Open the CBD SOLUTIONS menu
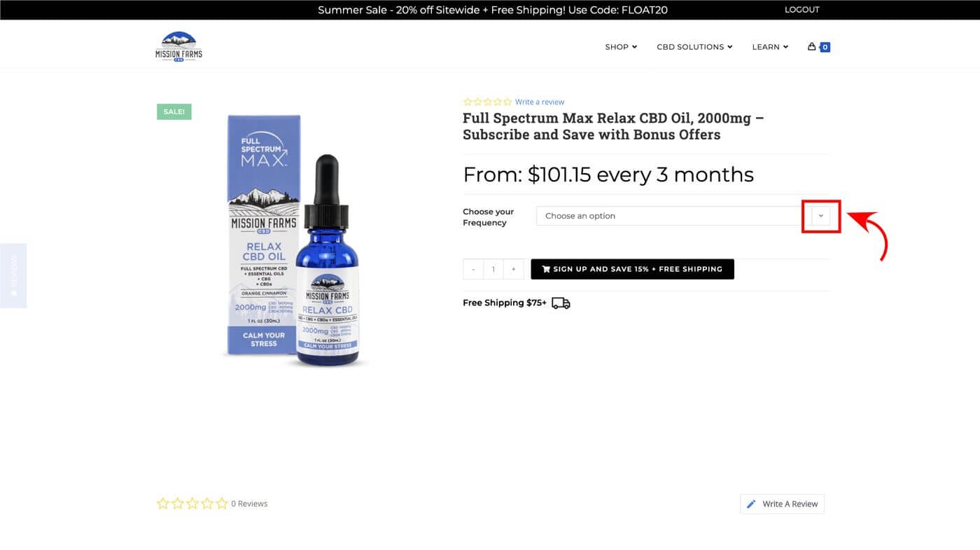 point(694,47)
